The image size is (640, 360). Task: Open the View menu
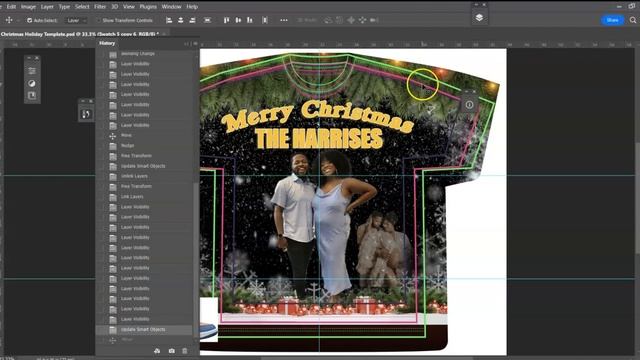(129, 7)
